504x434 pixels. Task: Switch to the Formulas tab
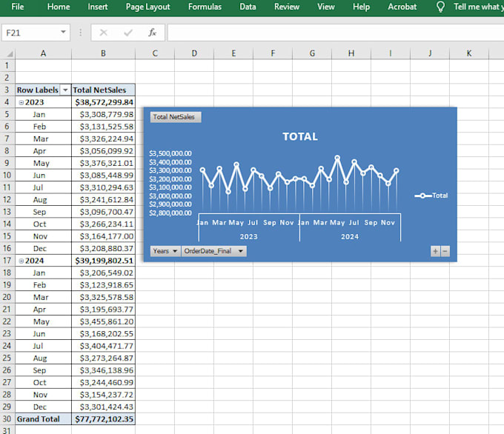point(205,7)
